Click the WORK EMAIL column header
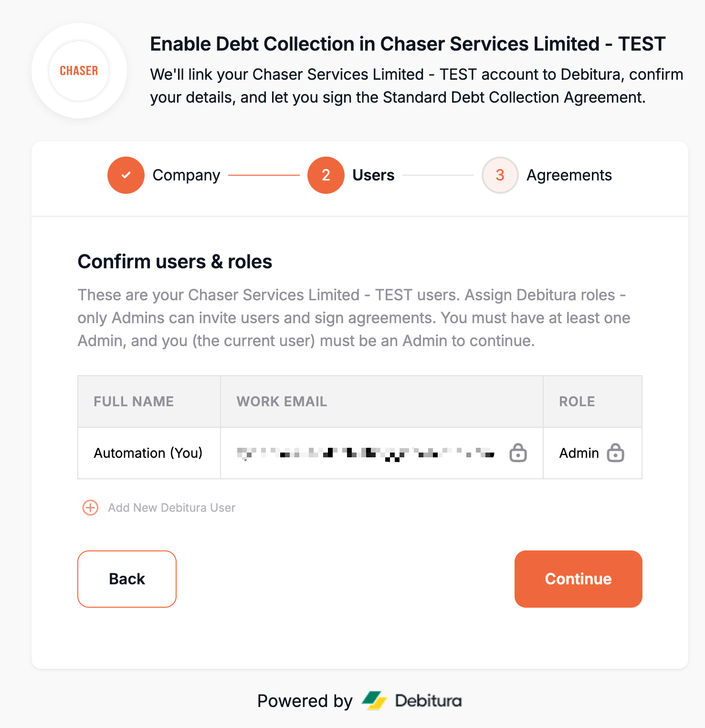This screenshot has width=705, height=728. (282, 401)
